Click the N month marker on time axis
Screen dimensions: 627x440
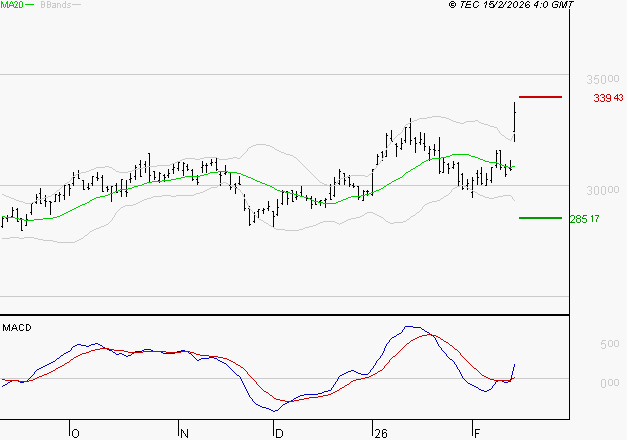(184, 433)
